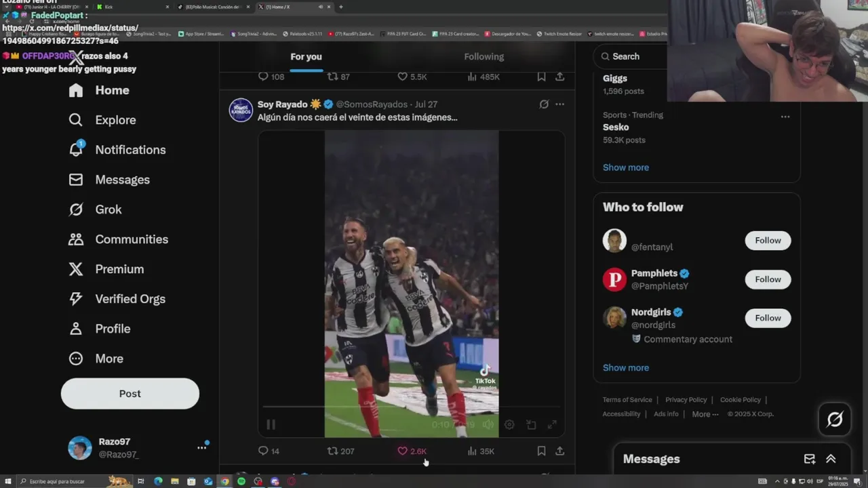868x488 pixels.
Task: Expand the Messages drawer
Action: (831, 459)
